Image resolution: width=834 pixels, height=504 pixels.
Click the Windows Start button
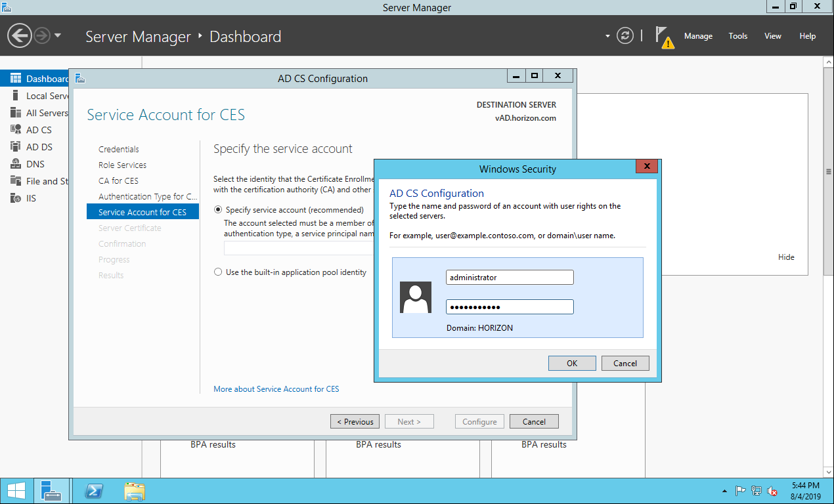(16, 491)
